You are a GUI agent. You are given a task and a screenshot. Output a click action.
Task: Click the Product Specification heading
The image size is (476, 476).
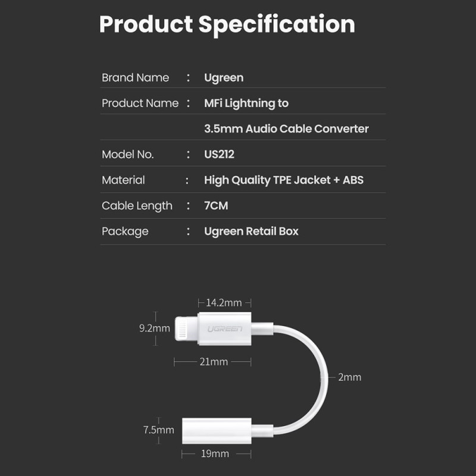tap(227, 25)
